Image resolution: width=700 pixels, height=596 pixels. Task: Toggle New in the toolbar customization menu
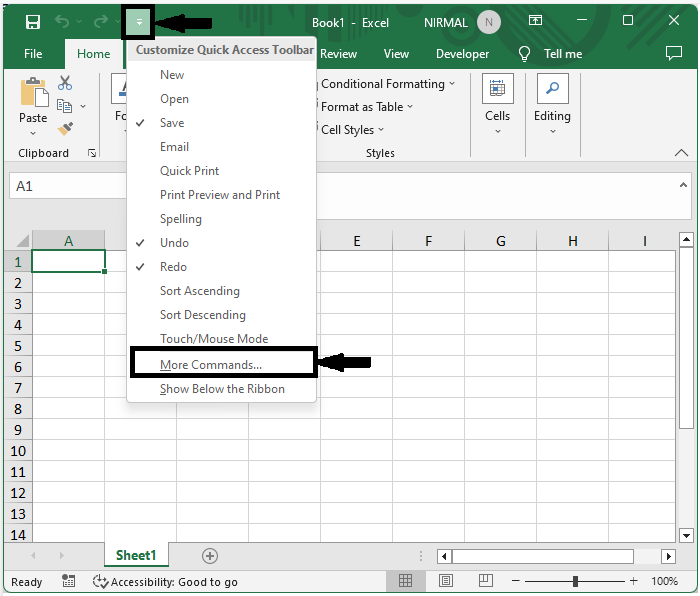coord(221,75)
